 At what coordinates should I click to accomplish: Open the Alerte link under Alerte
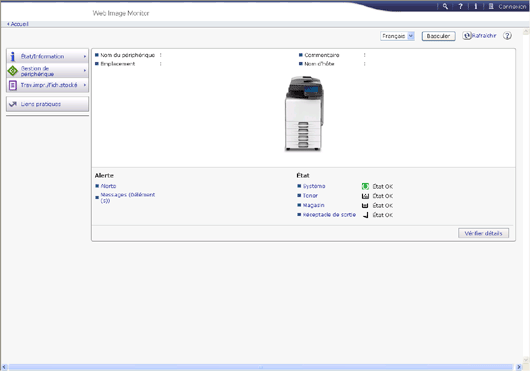[108, 186]
